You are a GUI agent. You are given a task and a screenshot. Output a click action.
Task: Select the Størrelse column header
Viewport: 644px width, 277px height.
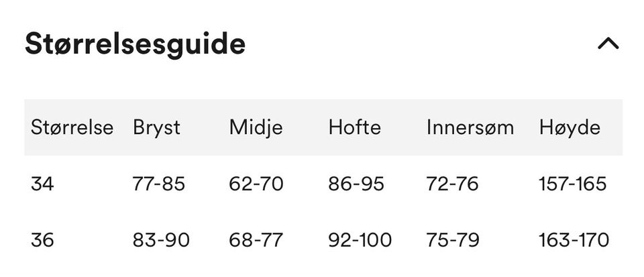(x=72, y=127)
